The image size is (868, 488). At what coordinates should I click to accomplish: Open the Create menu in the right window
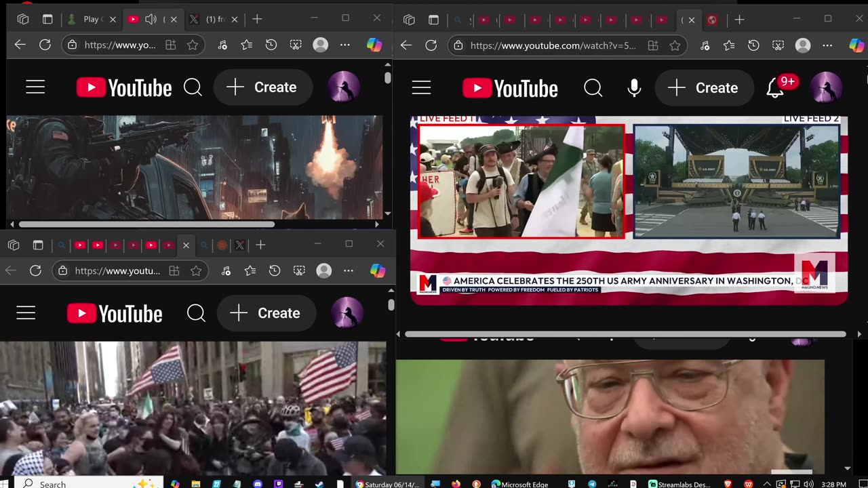pyautogui.click(x=703, y=88)
